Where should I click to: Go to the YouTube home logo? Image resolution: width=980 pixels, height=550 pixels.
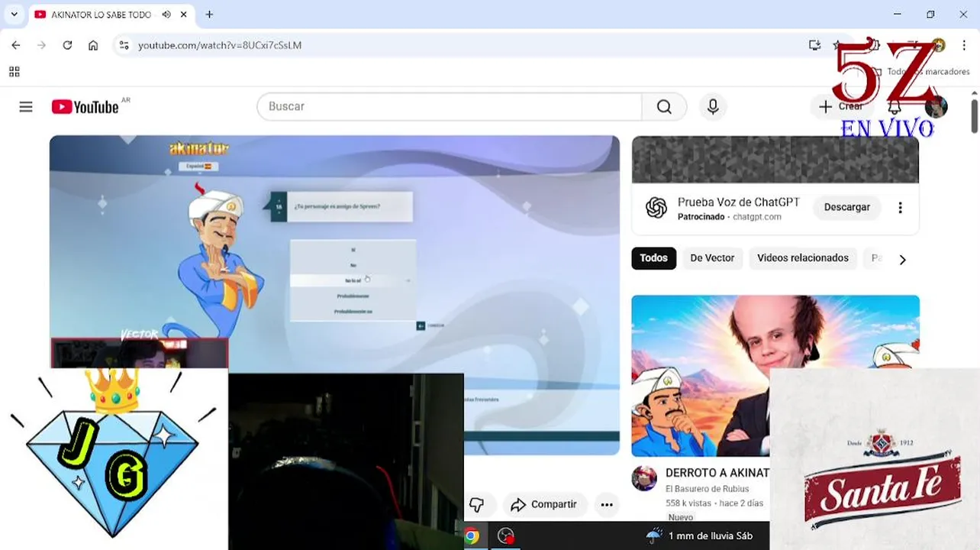click(85, 107)
